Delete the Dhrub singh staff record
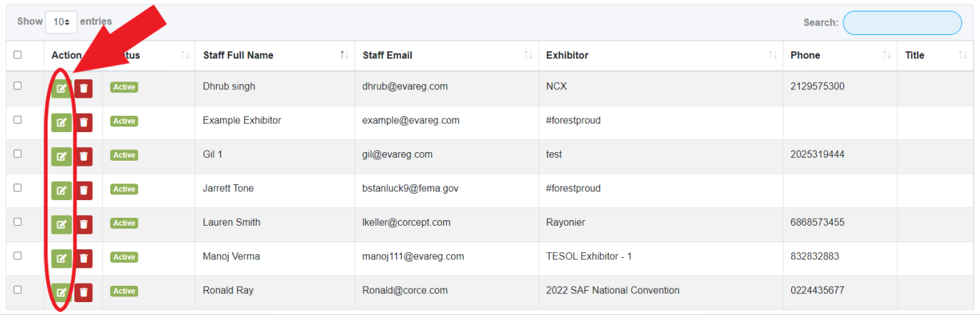Screen dimensions: 980x315 tap(84, 89)
